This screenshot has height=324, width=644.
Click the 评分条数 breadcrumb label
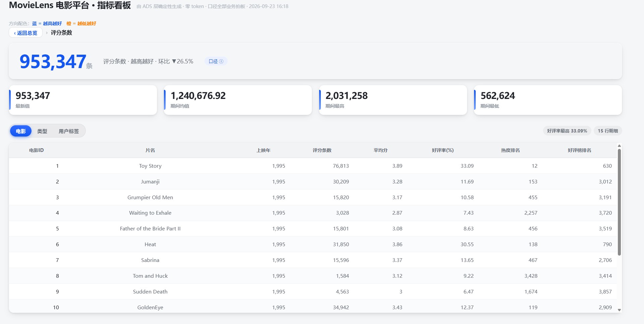tap(61, 33)
